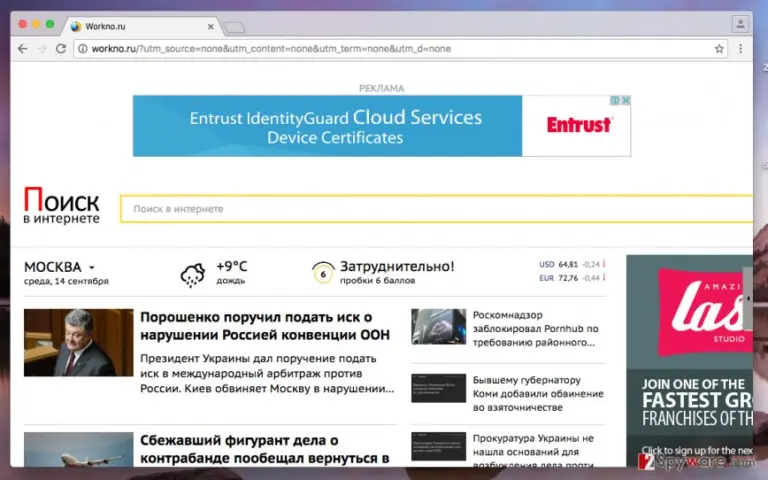Open a new tab

coord(234,27)
